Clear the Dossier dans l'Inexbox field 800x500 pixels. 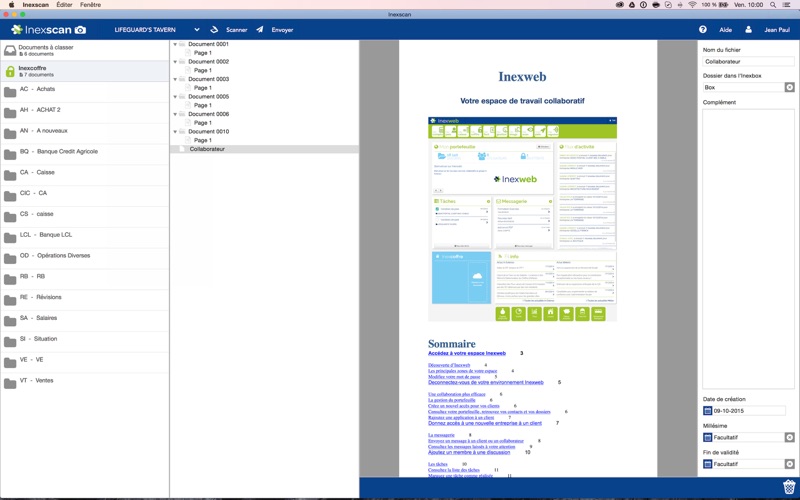pos(789,87)
